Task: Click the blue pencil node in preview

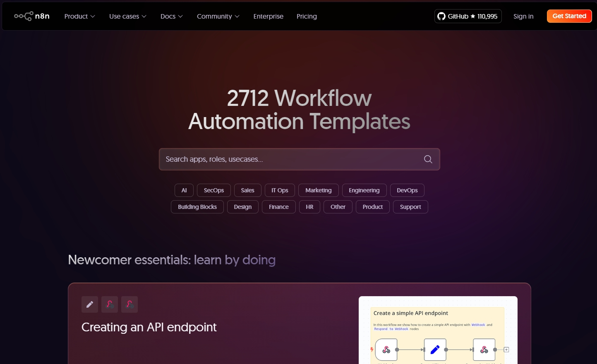Action: point(435,350)
